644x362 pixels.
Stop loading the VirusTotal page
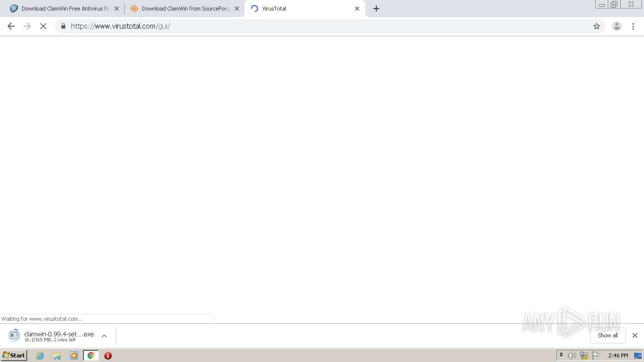(43, 26)
